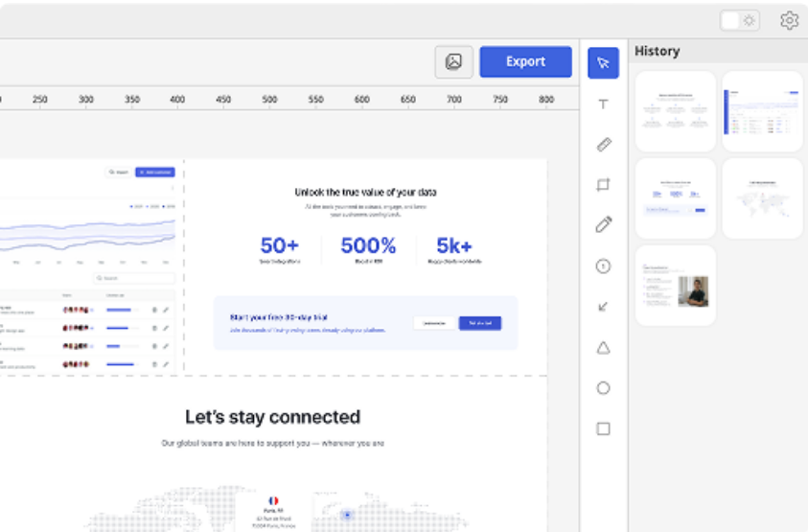808x532 pixels.
Task: Choose the square shape tool
Action: pos(603,428)
